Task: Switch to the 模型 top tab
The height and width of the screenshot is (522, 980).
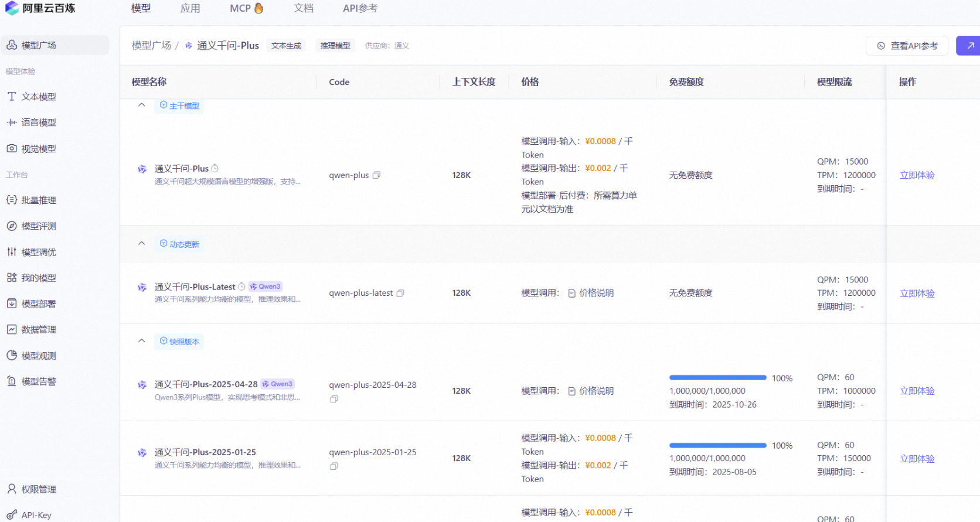Action: click(x=141, y=8)
